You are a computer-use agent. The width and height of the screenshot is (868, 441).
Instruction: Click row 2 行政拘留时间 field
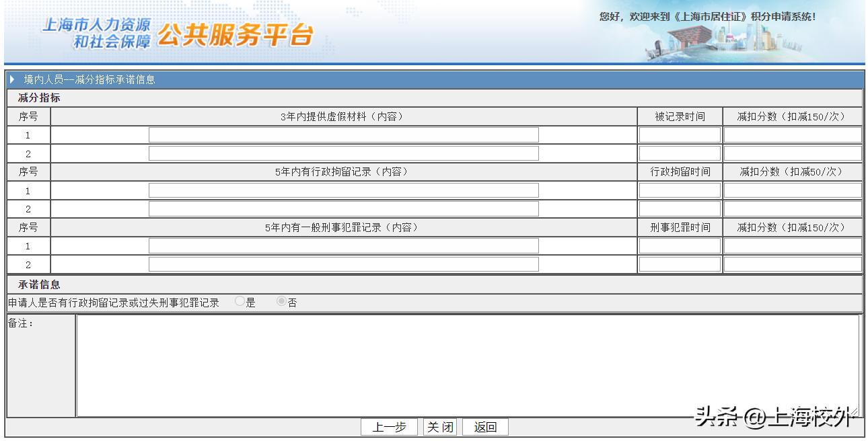pos(680,209)
